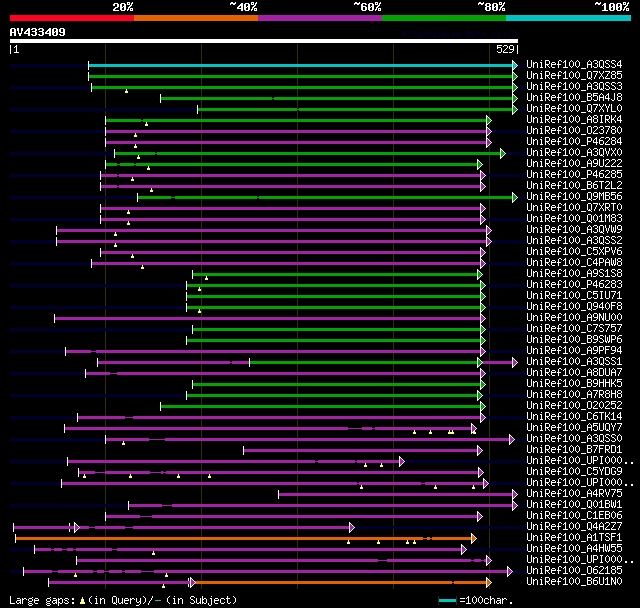
Task: Click the green ~80% identity color segment
Action: 444,18
